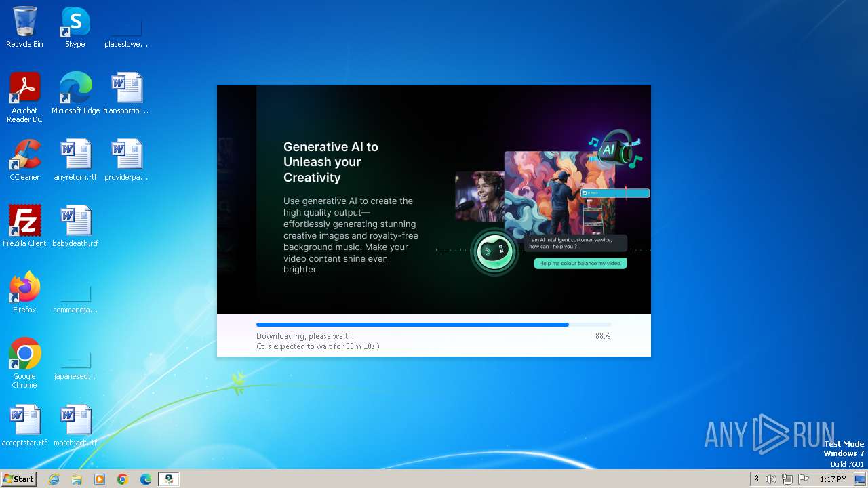Click the expected wait time text

point(317,346)
